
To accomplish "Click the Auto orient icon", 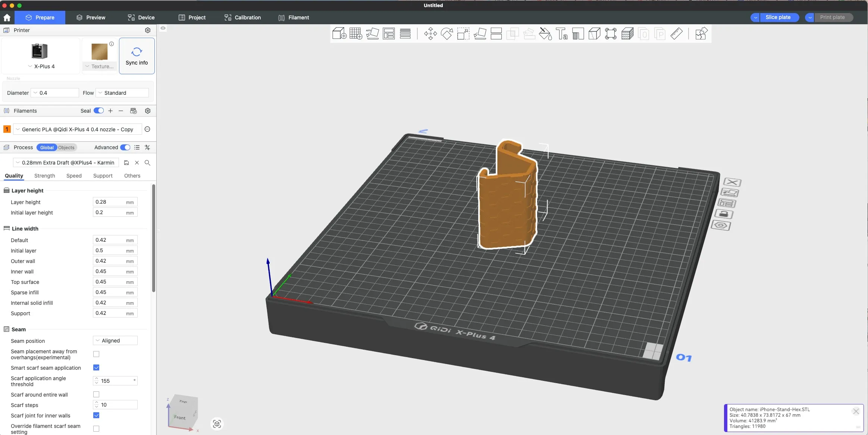I will coord(372,34).
